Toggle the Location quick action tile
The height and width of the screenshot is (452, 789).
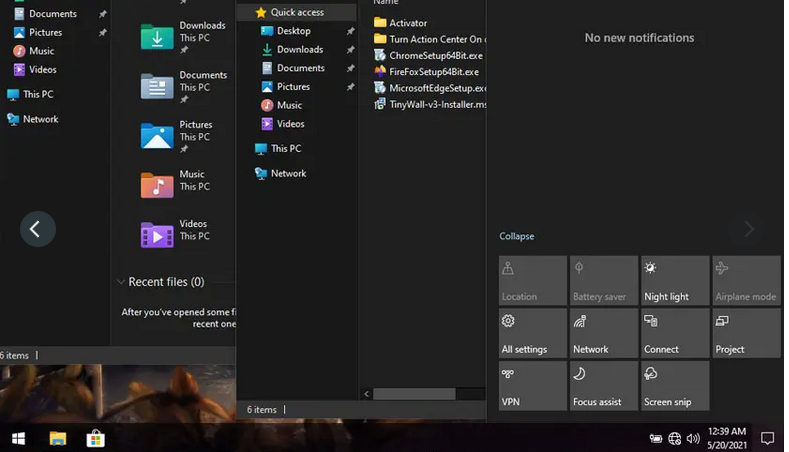point(532,281)
